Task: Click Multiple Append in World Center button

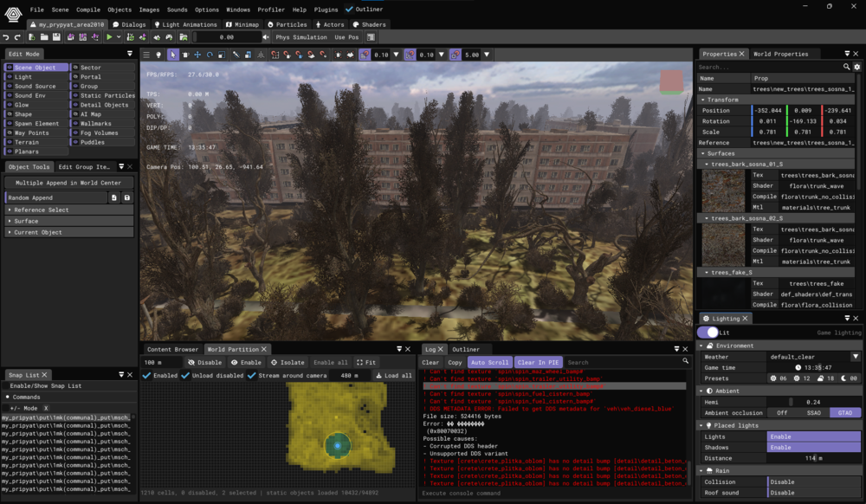Action: click(68, 183)
